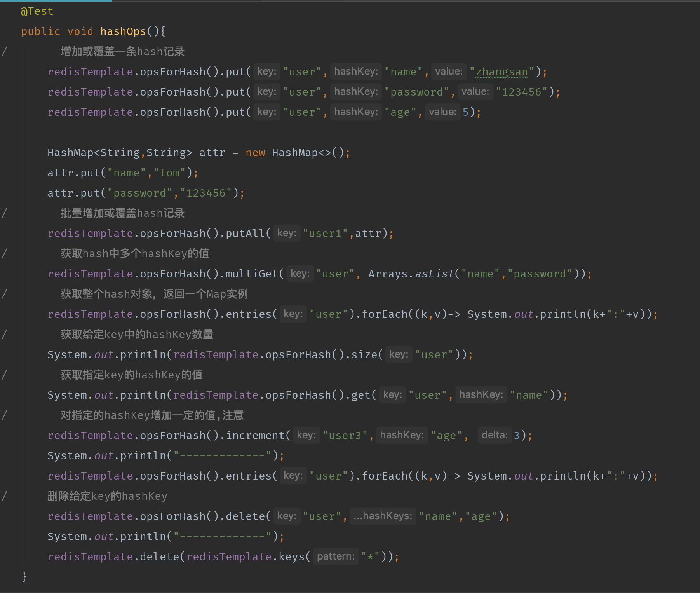Image resolution: width=700 pixels, height=593 pixels.
Task: Click the public keyword
Action: click(40, 31)
